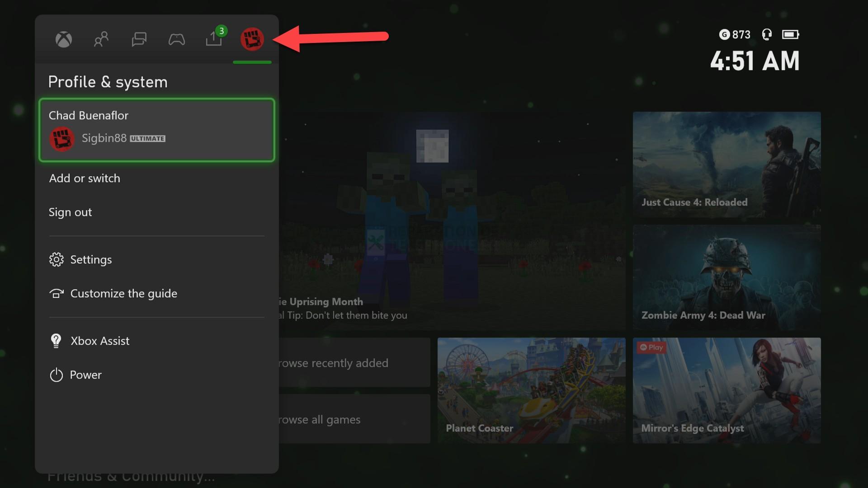This screenshot has height=488, width=868.
Task: Open the Xbox home tab icon
Action: coord(63,39)
